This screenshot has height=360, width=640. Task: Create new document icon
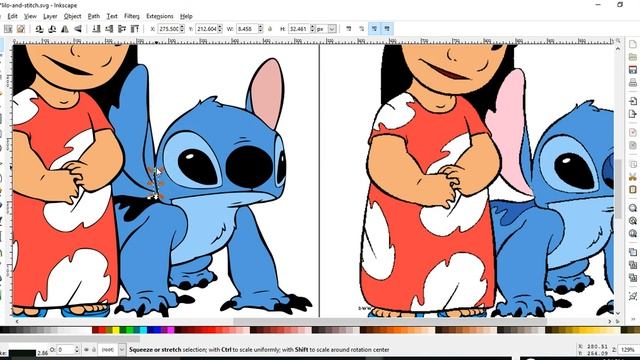tap(633, 44)
